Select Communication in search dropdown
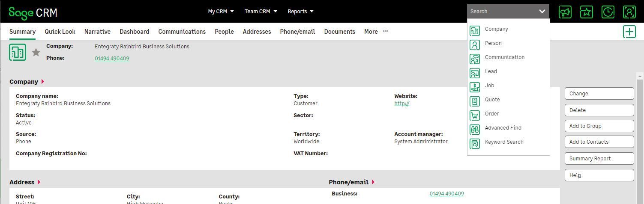The height and width of the screenshot is (204, 644). coord(504,57)
